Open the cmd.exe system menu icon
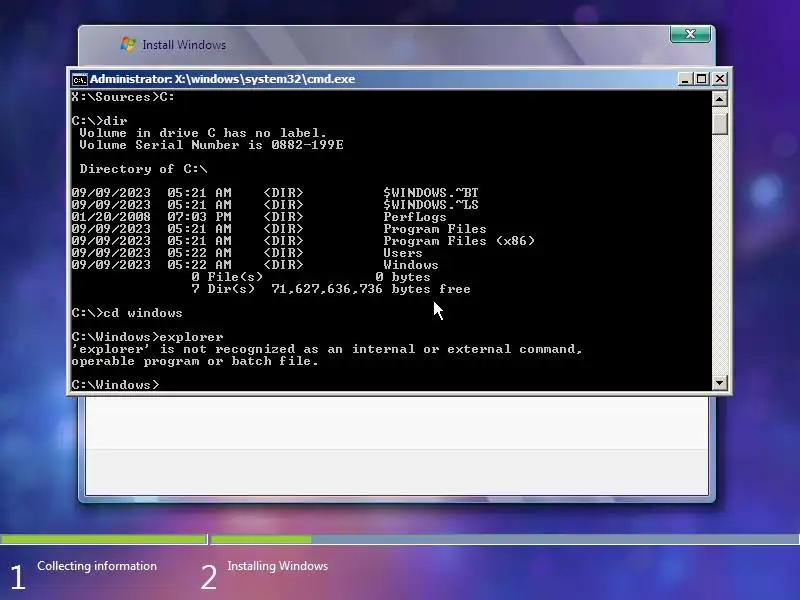 tap(79, 80)
